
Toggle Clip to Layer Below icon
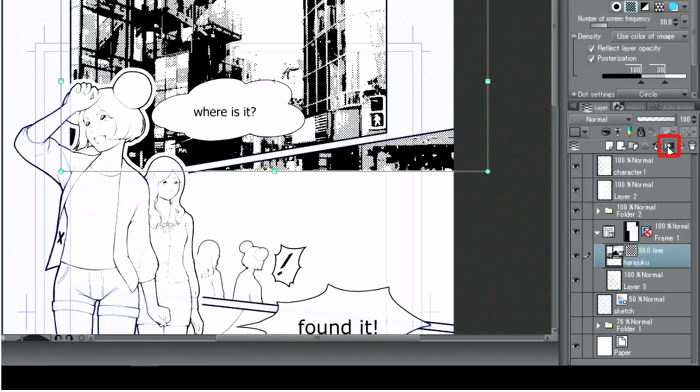[606, 132]
